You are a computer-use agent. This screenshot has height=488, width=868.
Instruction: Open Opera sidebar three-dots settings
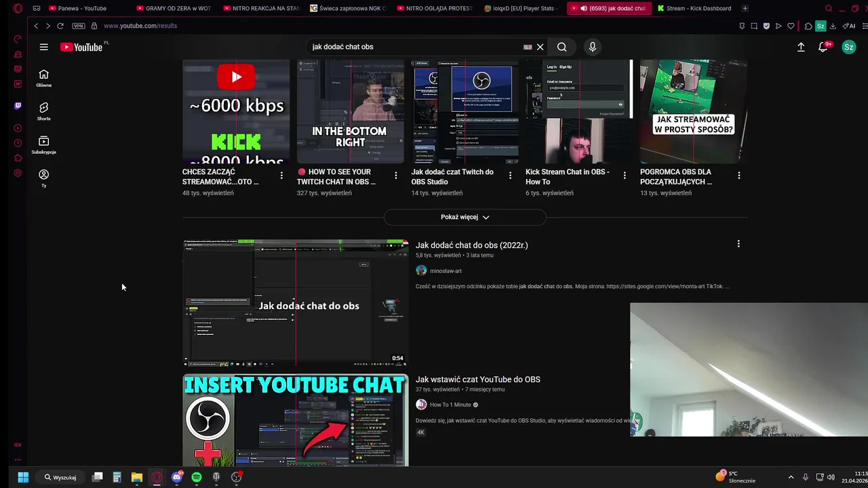[x=18, y=460]
